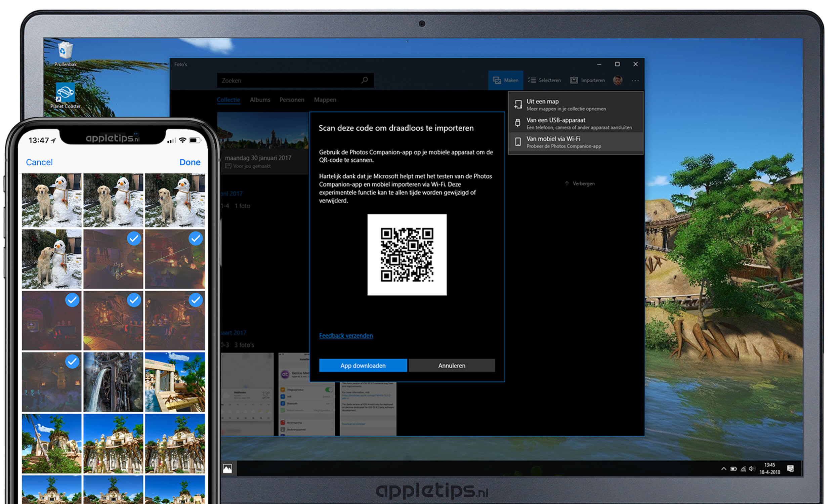Choose 'Uit een map' import option
Image resolution: width=840 pixels, height=504 pixels.
(576, 104)
